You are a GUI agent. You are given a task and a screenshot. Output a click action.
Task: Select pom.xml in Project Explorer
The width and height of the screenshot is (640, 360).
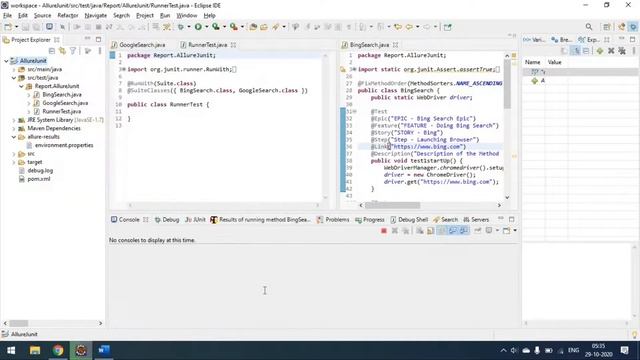pyautogui.click(x=39, y=179)
